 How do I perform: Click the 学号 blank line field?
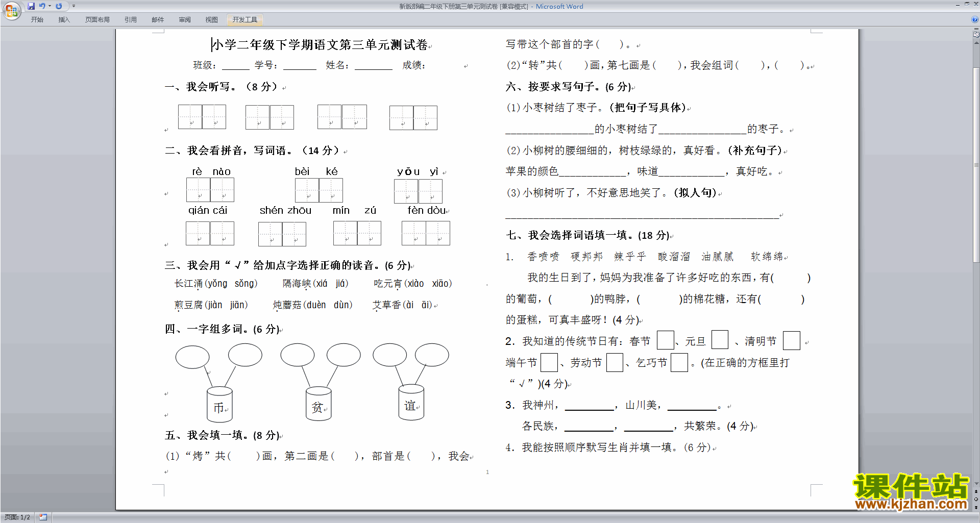point(300,65)
